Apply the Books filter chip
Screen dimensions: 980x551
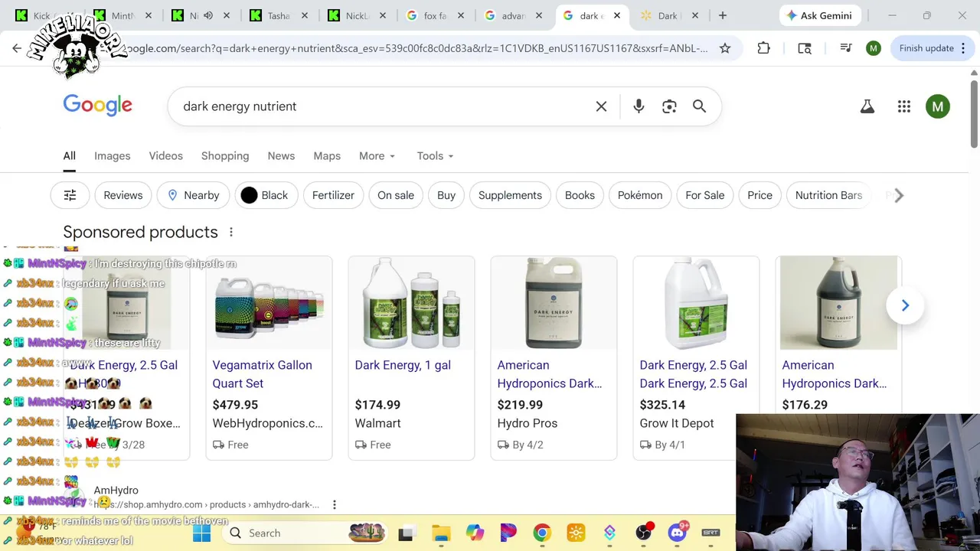[580, 195]
